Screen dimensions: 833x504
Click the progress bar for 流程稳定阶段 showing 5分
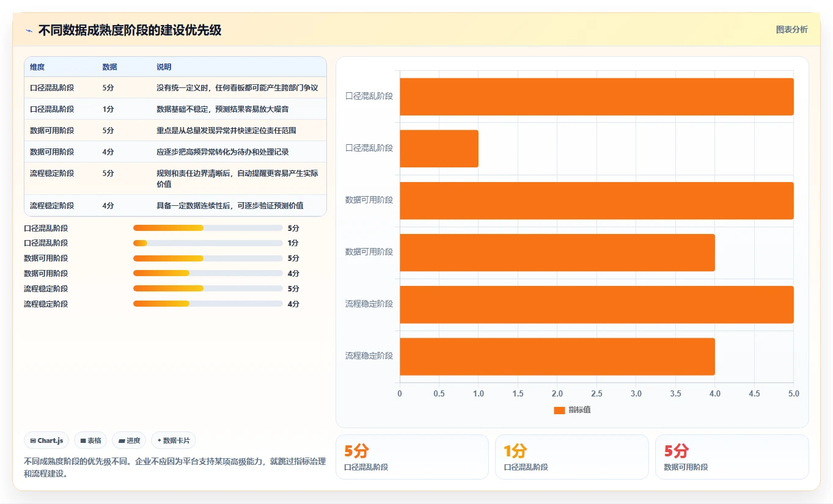click(208, 288)
